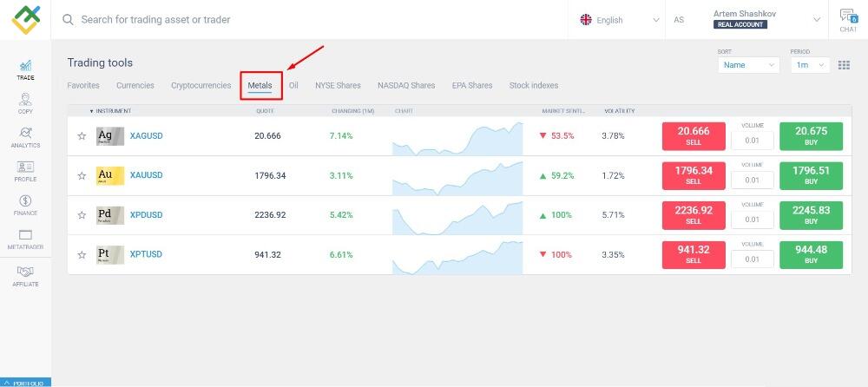Viewport: 868px width, 387px height.
Task: Switch to the Currencies tab
Action: [135, 86]
